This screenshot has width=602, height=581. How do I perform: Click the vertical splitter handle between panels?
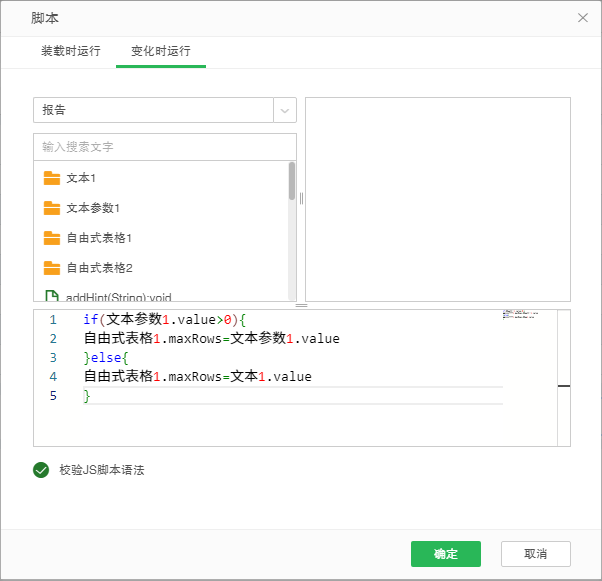pos(301,198)
